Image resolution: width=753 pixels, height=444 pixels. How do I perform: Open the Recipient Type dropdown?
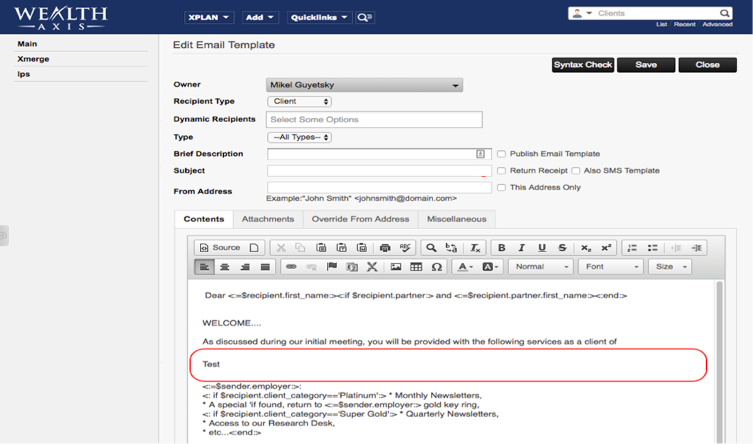click(x=300, y=101)
